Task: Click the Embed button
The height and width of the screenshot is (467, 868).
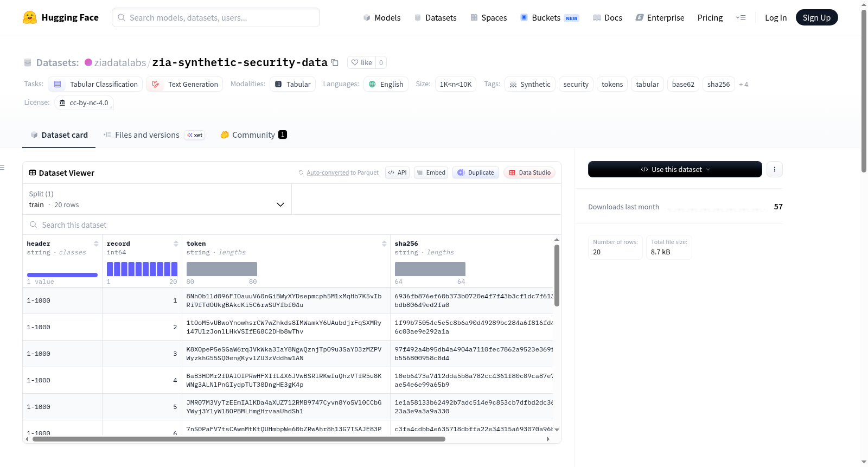Action: 431,172
